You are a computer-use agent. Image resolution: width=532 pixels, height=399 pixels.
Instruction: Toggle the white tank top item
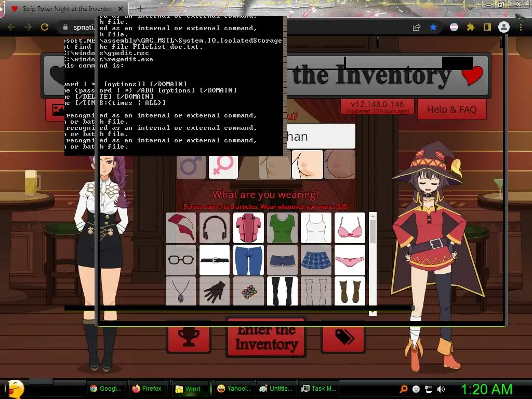[316, 228]
